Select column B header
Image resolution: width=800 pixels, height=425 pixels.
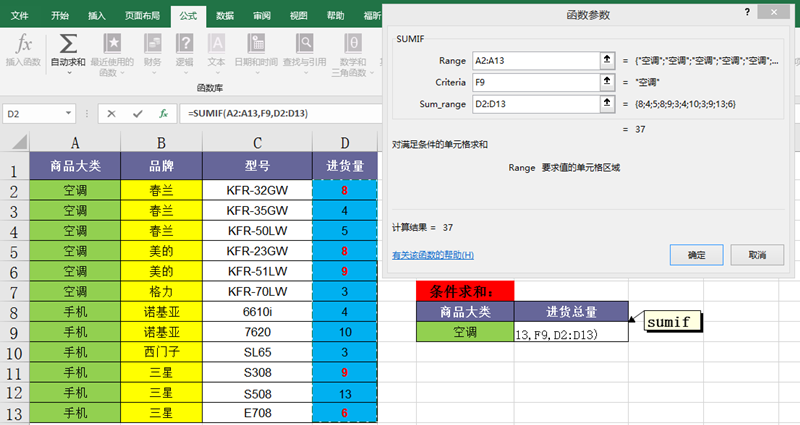(x=161, y=142)
